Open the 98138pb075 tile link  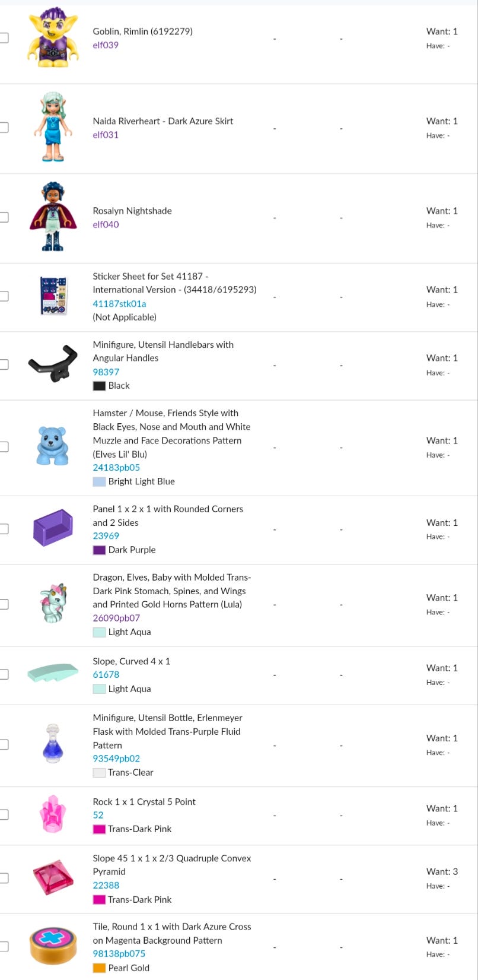coord(119,953)
